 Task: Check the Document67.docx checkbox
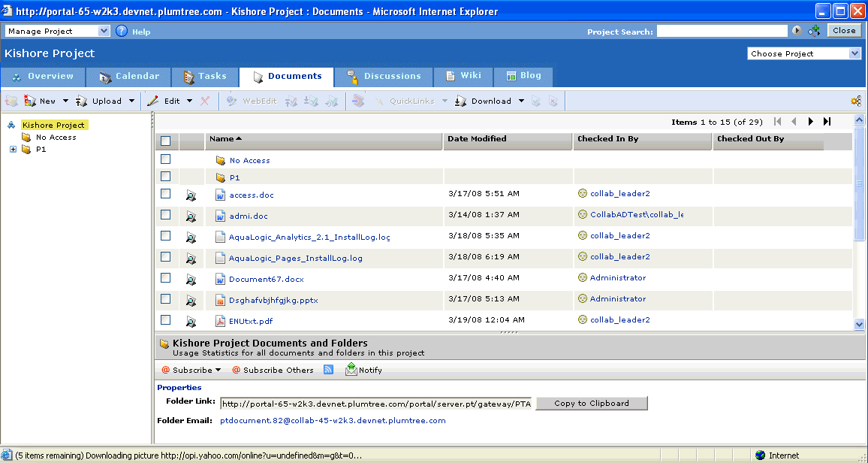pyautogui.click(x=165, y=277)
